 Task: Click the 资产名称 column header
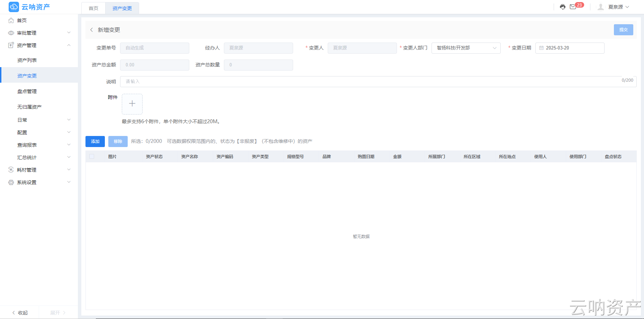tap(190, 157)
